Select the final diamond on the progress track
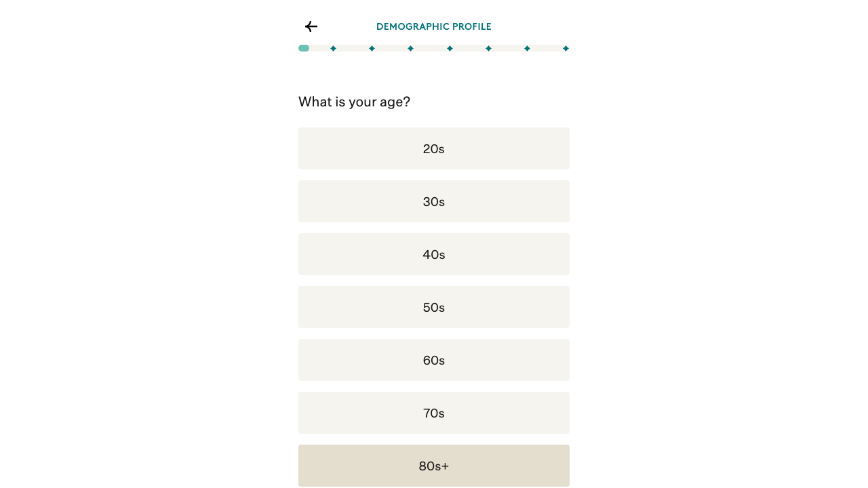 pos(566,48)
